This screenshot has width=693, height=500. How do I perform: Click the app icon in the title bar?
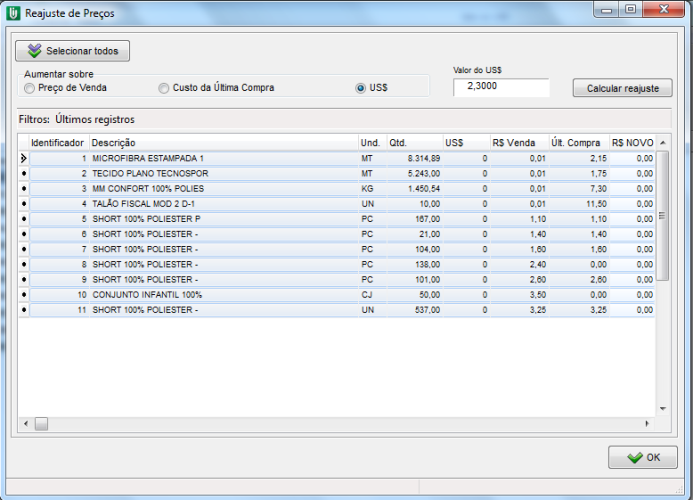[13, 13]
